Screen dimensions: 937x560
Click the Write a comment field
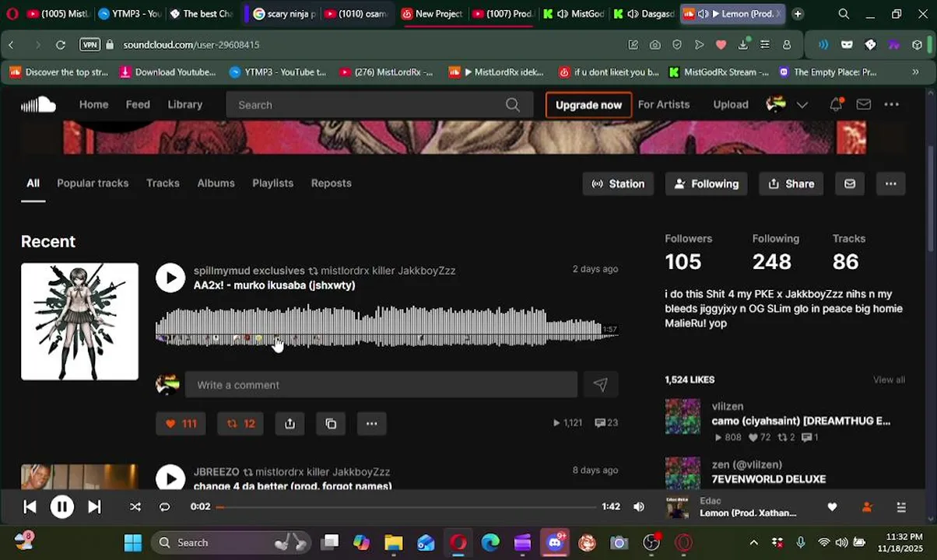[x=381, y=384]
